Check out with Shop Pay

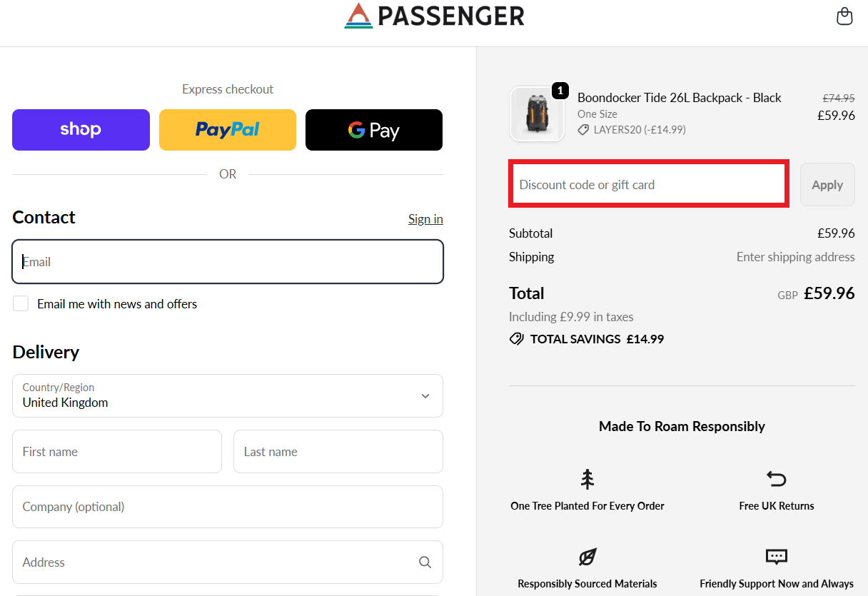pyautogui.click(x=81, y=130)
